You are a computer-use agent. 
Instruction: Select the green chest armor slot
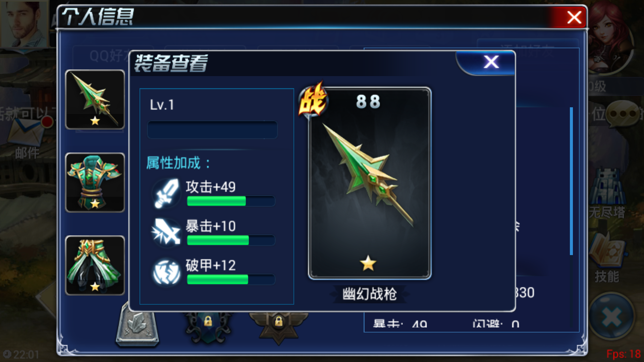pos(95,183)
